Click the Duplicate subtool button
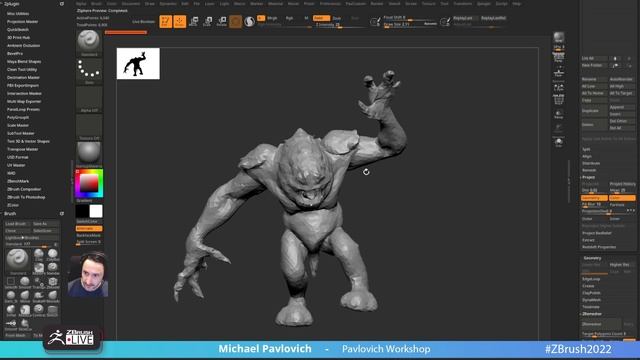The image size is (640, 360). coord(594,111)
